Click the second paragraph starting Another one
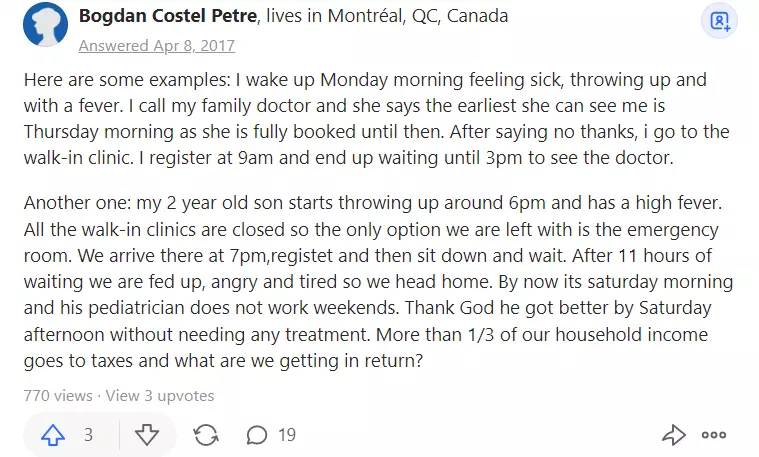 379,281
